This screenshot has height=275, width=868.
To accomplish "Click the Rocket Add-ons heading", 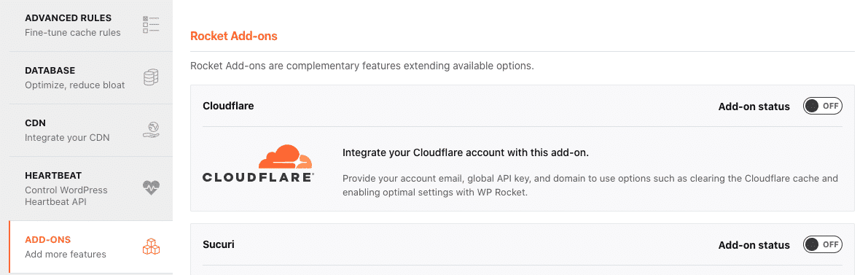I will coord(234,36).
